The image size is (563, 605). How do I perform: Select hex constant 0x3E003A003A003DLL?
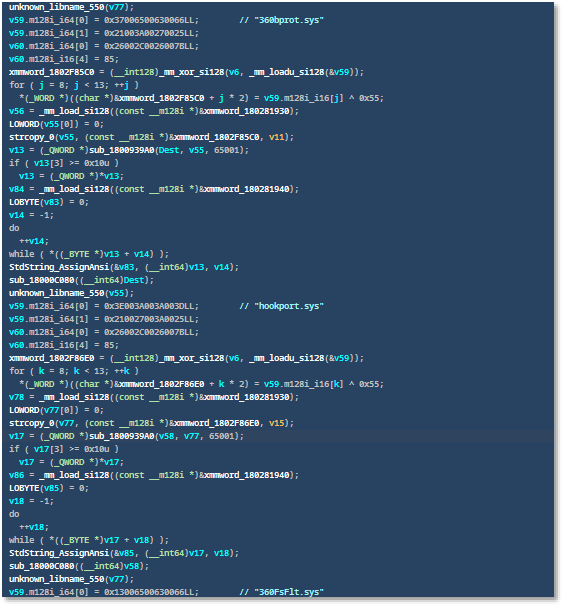pos(149,306)
